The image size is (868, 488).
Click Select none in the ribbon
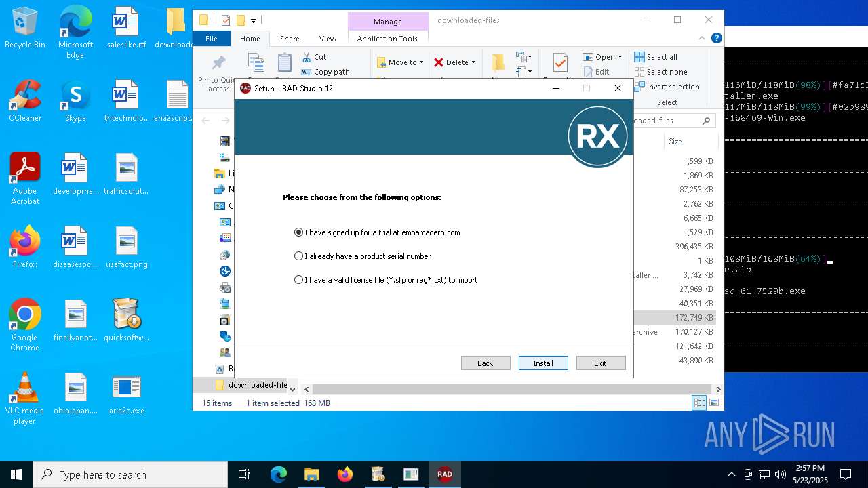coord(660,72)
